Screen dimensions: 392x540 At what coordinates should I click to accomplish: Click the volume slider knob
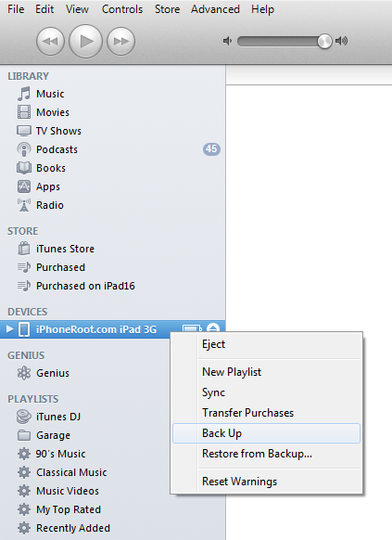point(324,42)
